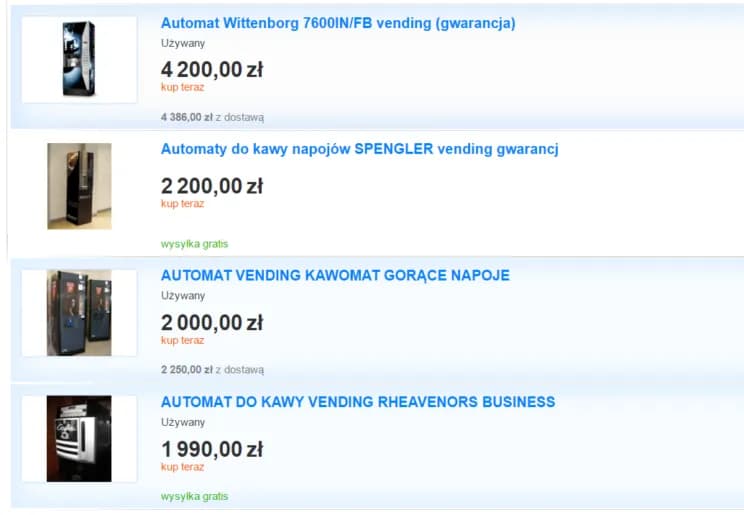The height and width of the screenshot is (515, 744).
Task: Open AUTOMAT DO KAWY VENDING RHEAVENORS BUSINESS link
Action: pyautogui.click(x=358, y=402)
